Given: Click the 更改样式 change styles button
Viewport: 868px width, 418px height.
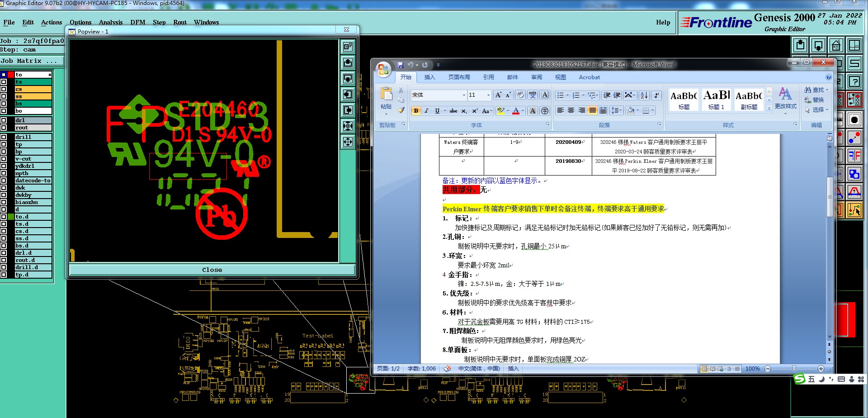Looking at the screenshot, I should [x=786, y=100].
